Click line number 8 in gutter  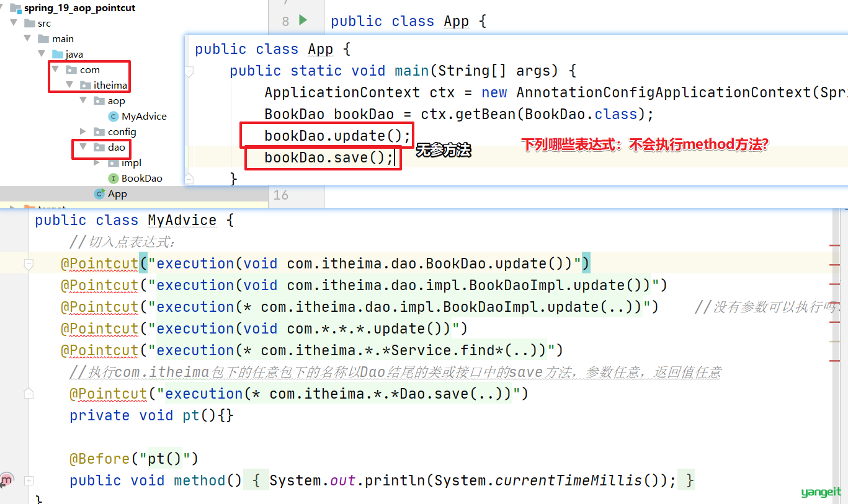click(285, 22)
